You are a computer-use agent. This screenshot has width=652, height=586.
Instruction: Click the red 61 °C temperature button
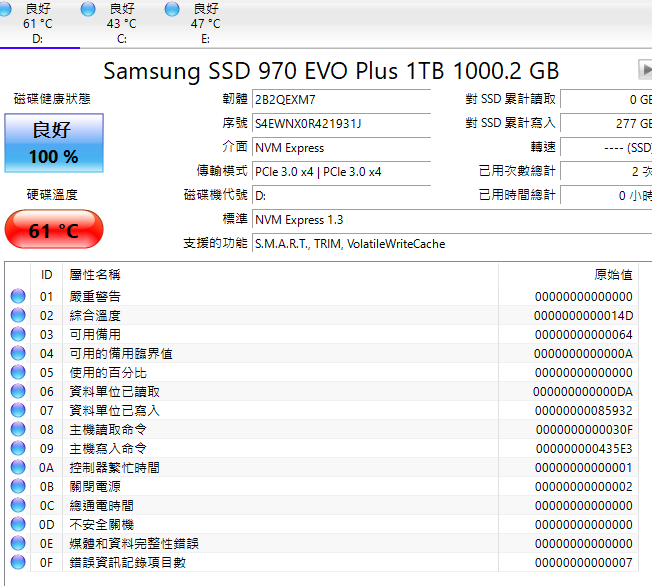coord(54,230)
